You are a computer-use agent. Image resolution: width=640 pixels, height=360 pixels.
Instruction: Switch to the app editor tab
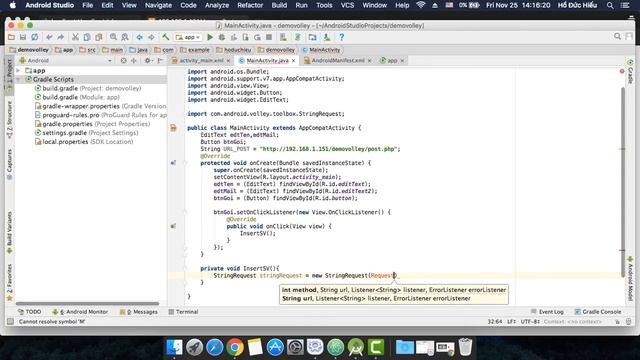[x=392, y=60]
